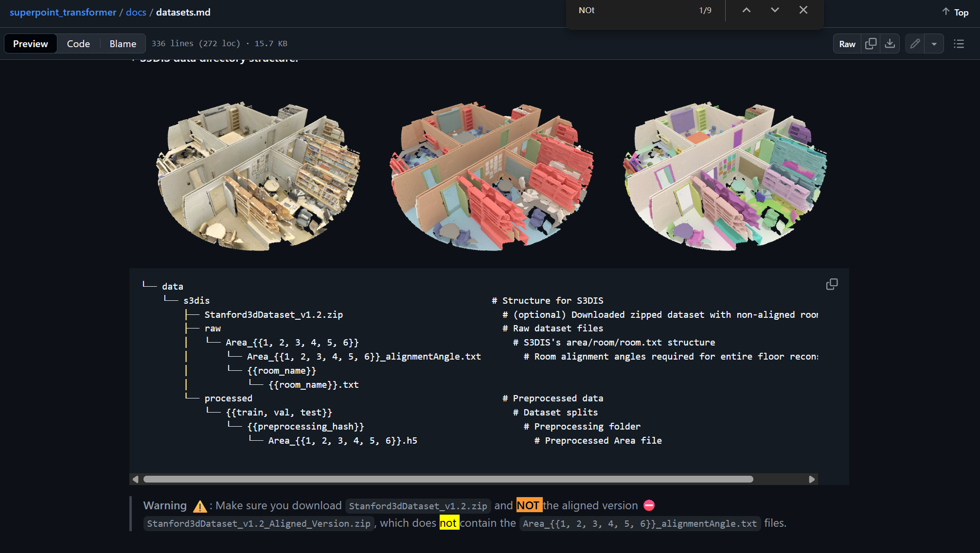The height and width of the screenshot is (553, 980).
Task: Go to next find match
Action: coord(775,10)
